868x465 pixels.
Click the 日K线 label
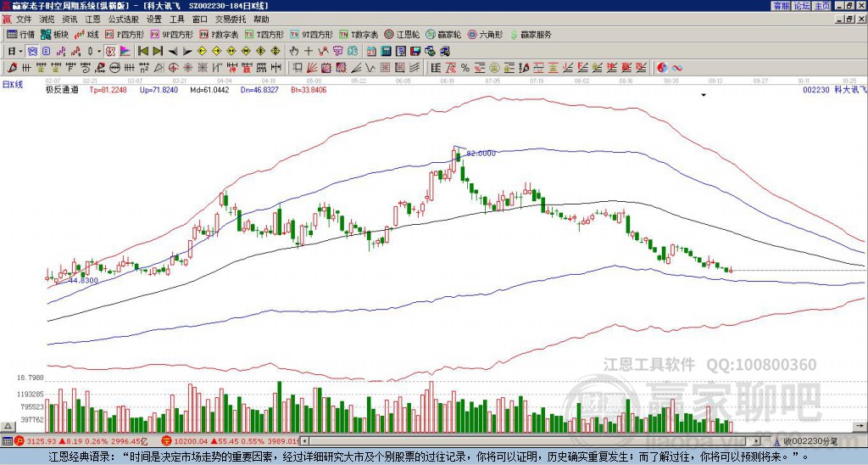point(13,84)
